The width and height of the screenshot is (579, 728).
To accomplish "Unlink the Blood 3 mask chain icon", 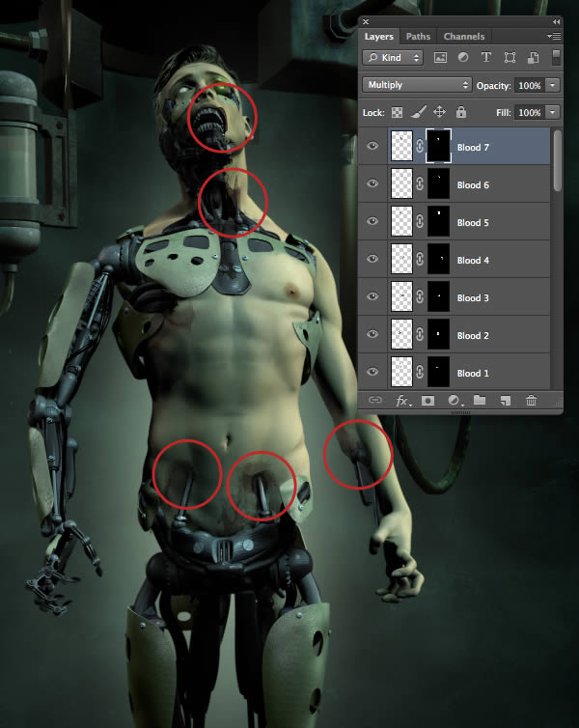I will [420, 296].
